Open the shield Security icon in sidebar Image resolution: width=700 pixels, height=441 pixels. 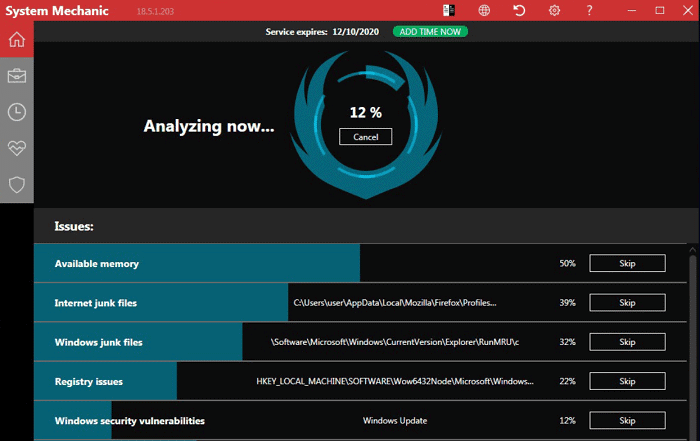point(17,184)
